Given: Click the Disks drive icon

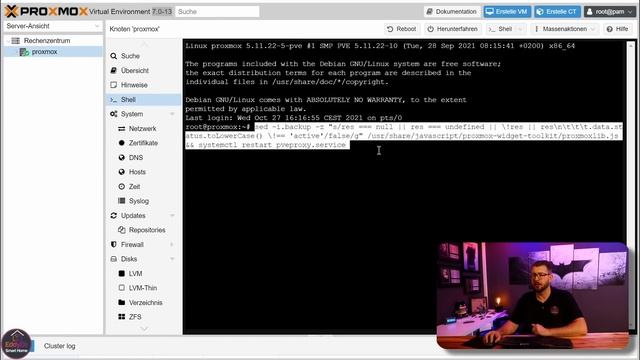Looking at the screenshot, I should tap(113, 259).
